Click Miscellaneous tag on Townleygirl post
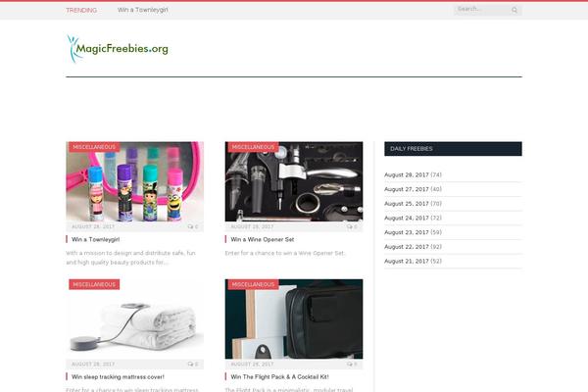 (93, 147)
